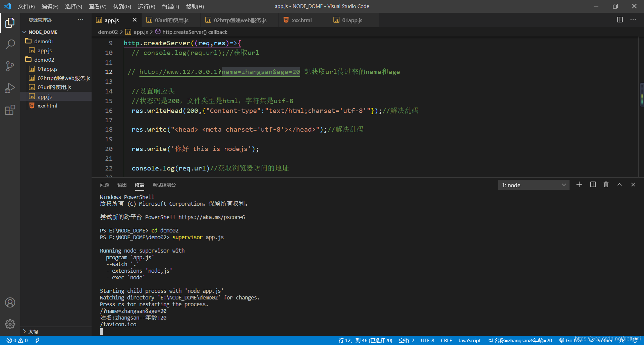Viewport: 644px width, 345px height.
Task: Open the 查看(V) View menu
Action: [98, 6]
